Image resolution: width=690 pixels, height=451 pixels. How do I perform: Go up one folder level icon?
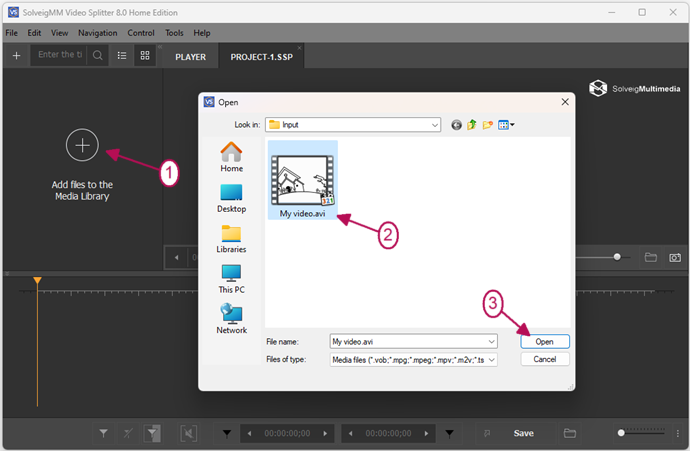(472, 125)
